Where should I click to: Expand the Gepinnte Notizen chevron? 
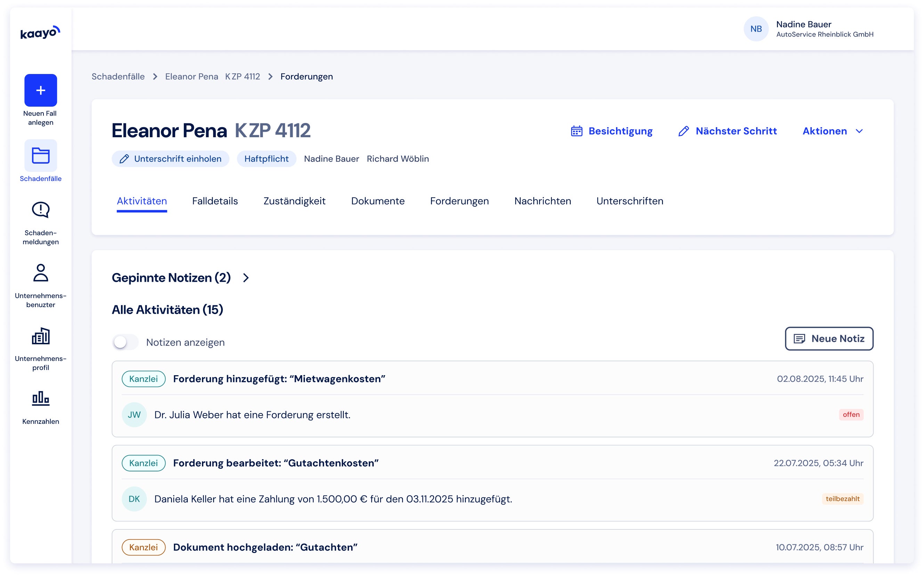click(246, 278)
